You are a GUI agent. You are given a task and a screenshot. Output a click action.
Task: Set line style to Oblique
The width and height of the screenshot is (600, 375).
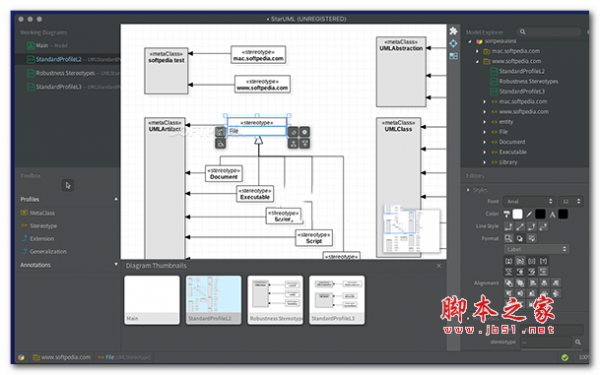(x=520, y=227)
